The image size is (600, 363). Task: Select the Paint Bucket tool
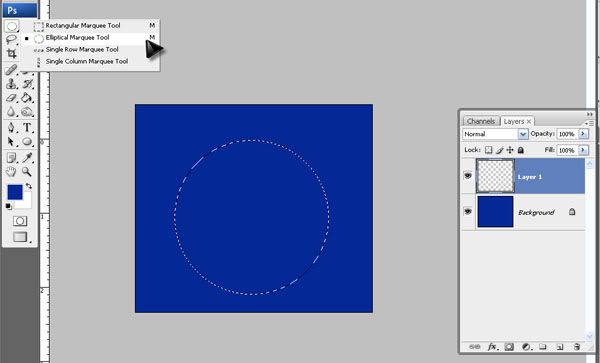27,98
